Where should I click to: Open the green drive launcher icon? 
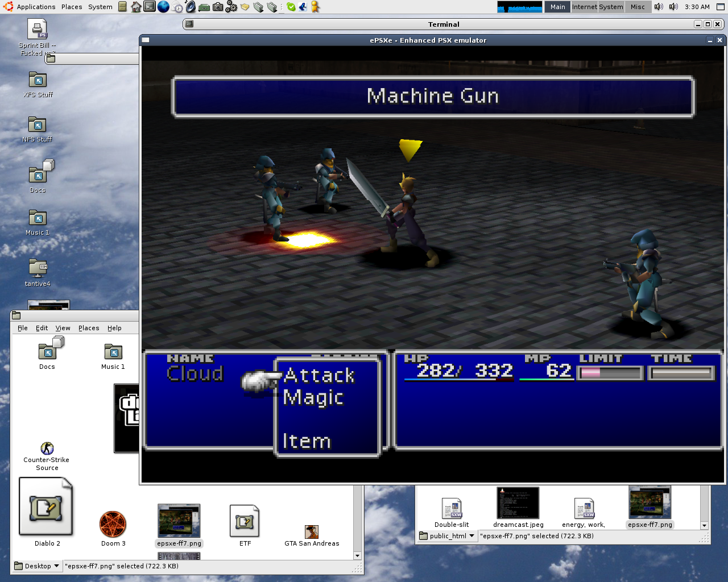tap(204, 7)
